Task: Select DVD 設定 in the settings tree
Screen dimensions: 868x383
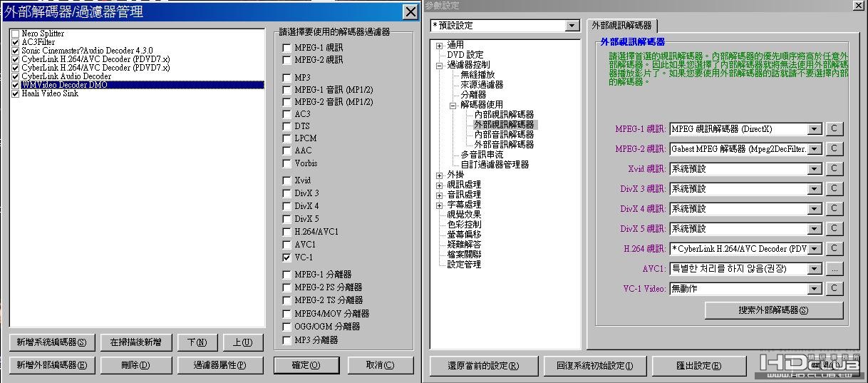Action: tap(465, 55)
